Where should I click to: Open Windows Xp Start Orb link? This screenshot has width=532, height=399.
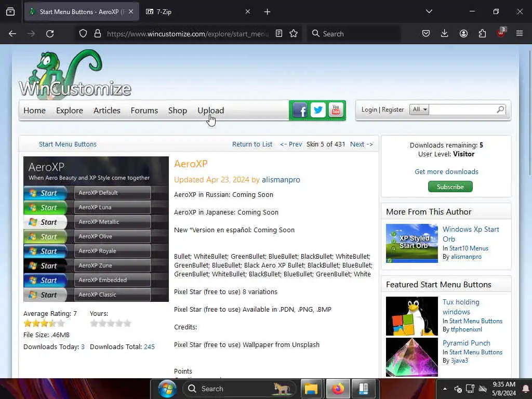(x=471, y=234)
